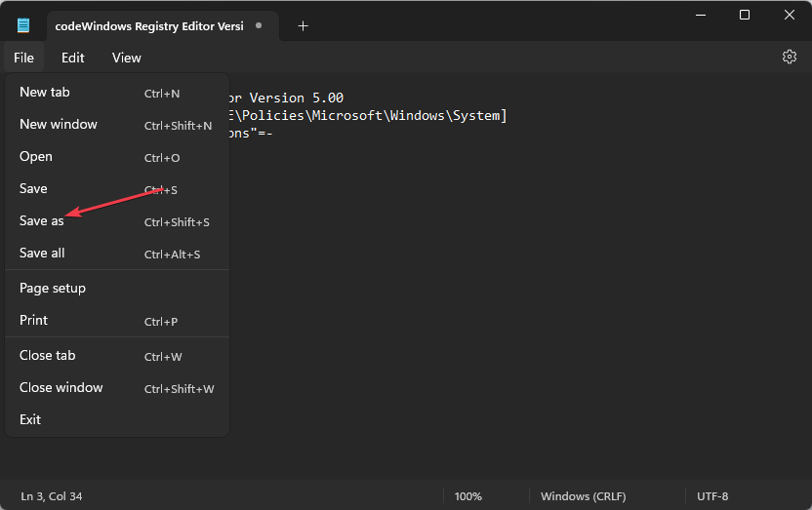Click the 100% zoom level indicator

pyautogui.click(x=468, y=496)
